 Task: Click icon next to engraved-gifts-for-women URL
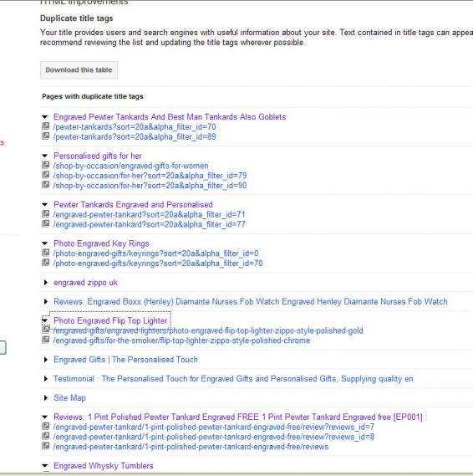tap(45, 165)
